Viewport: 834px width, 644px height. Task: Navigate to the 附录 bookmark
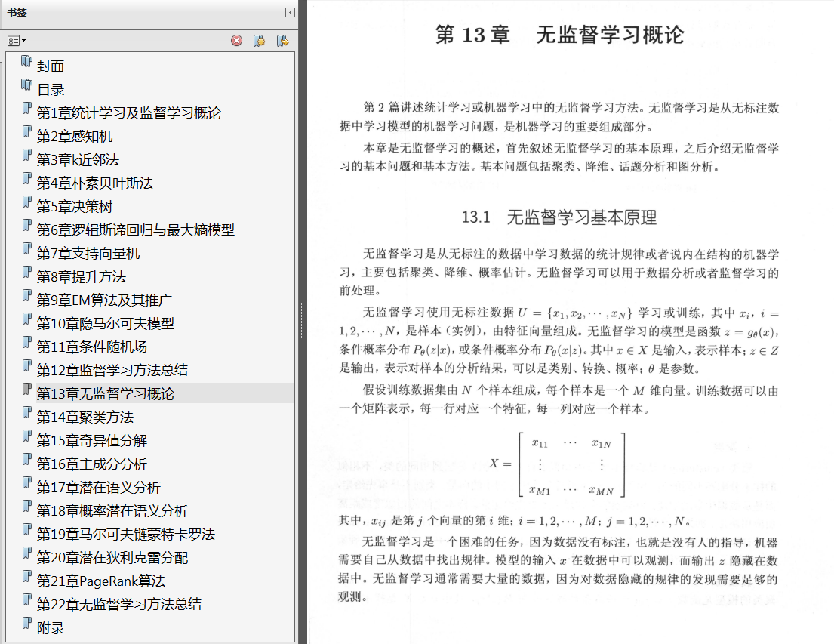pyautogui.click(x=51, y=628)
